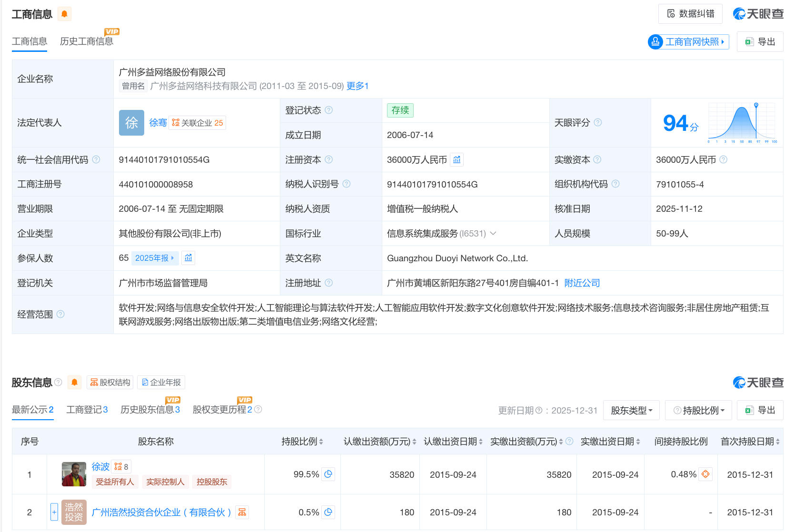Export shareholder table via lower 导出 button
The width and height of the screenshot is (794, 532).
click(760, 410)
